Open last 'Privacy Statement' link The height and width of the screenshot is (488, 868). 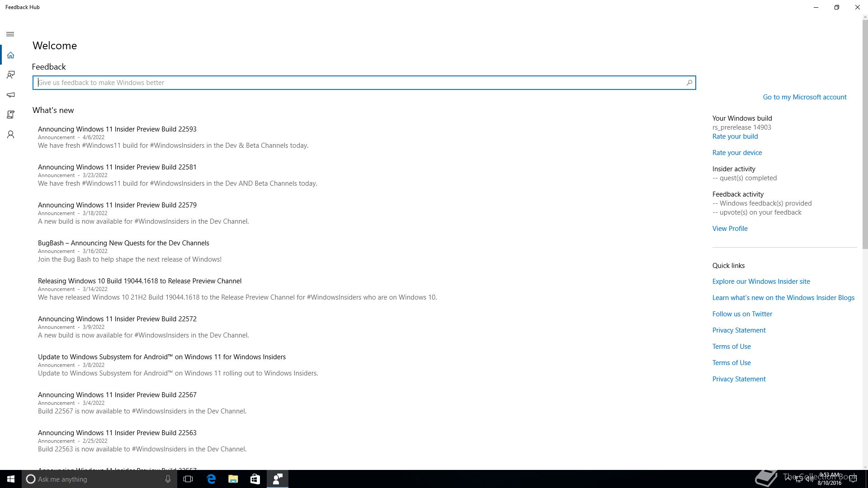tap(739, 379)
